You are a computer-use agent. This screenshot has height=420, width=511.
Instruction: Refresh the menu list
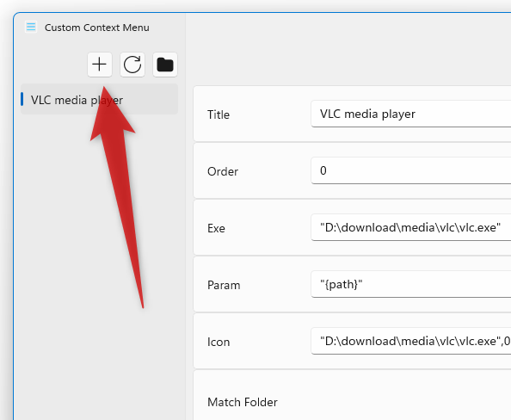coord(132,65)
